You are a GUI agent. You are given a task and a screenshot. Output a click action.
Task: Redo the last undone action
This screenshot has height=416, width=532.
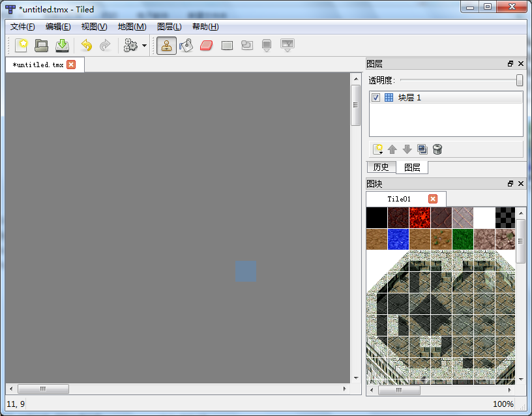pyautogui.click(x=105, y=45)
